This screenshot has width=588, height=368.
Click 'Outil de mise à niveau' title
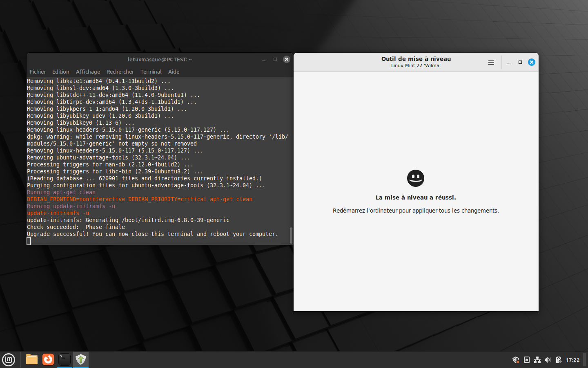pyautogui.click(x=416, y=59)
